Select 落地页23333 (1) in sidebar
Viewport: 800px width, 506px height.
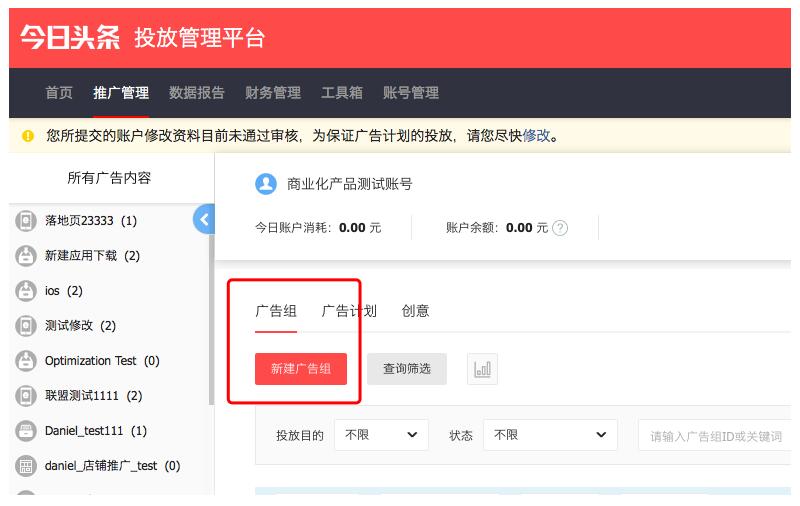pos(91,221)
